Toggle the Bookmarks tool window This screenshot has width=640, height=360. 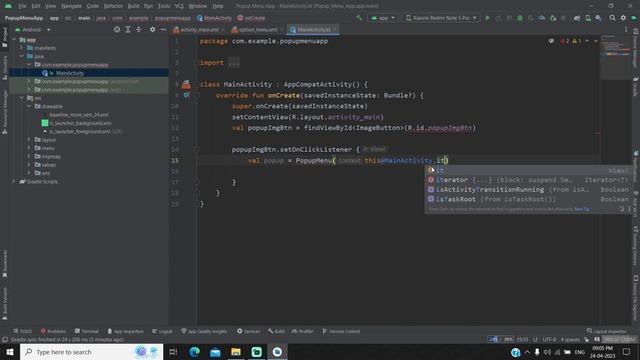coord(5,264)
